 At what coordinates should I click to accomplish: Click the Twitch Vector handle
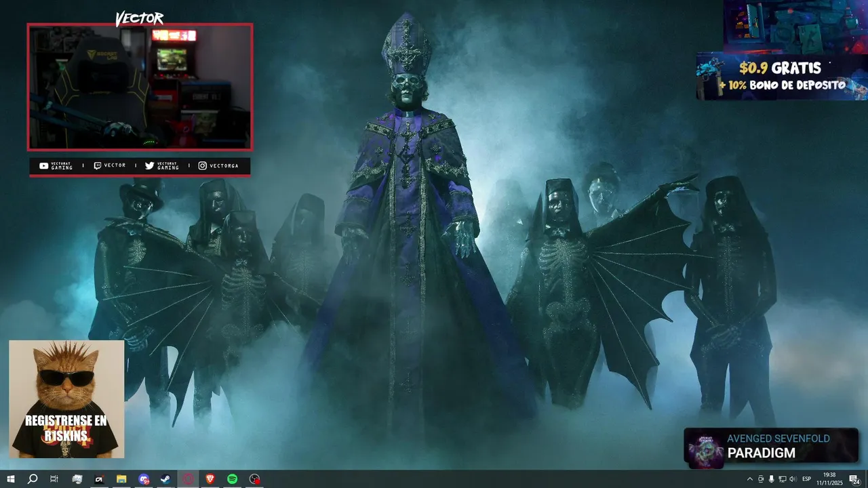pos(110,165)
